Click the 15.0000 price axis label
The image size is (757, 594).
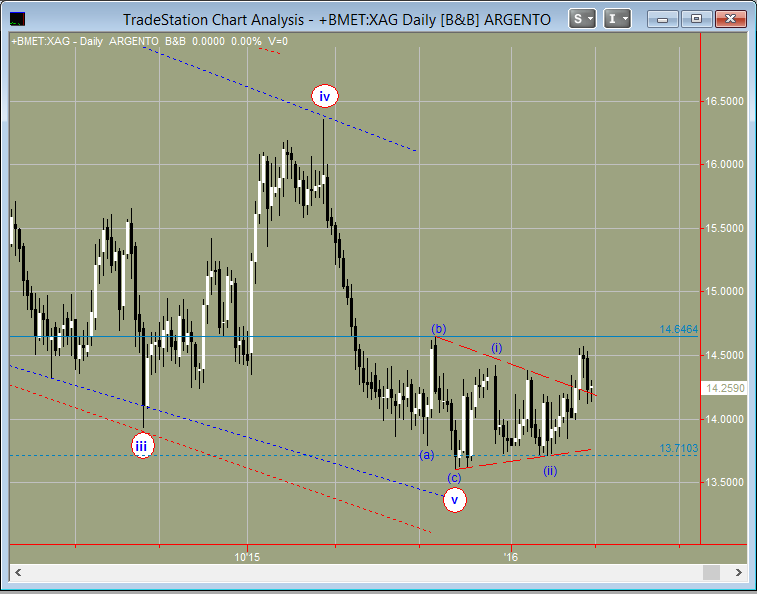pos(724,292)
